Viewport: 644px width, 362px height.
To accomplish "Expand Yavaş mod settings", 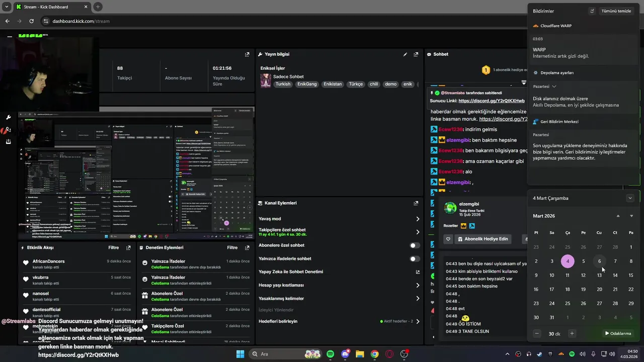I will (418, 219).
